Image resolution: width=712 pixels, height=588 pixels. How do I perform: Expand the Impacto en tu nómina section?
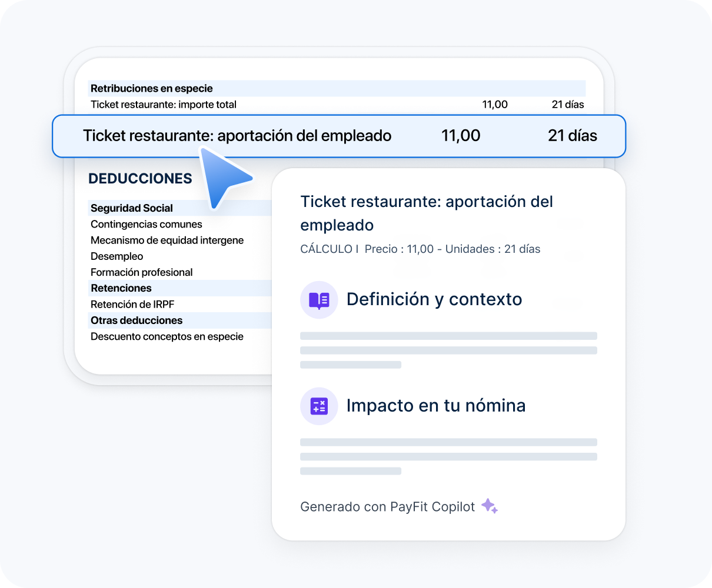[435, 406]
